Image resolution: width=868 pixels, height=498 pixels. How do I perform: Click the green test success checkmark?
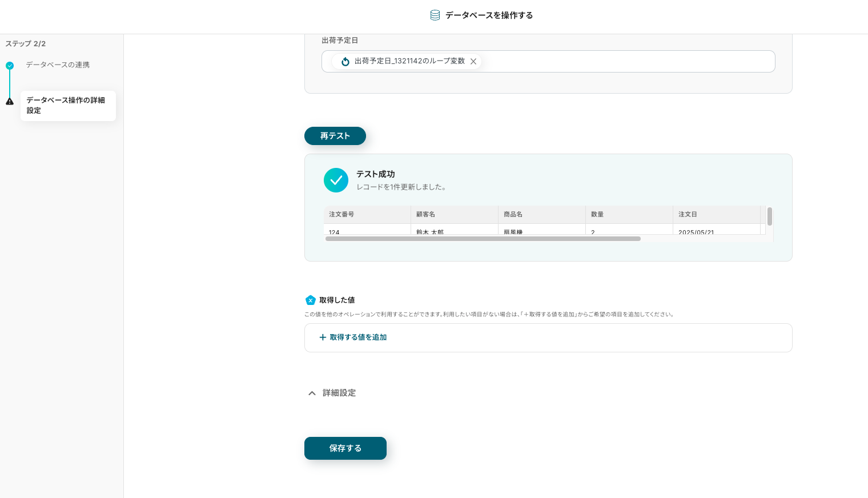[x=336, y=180]
